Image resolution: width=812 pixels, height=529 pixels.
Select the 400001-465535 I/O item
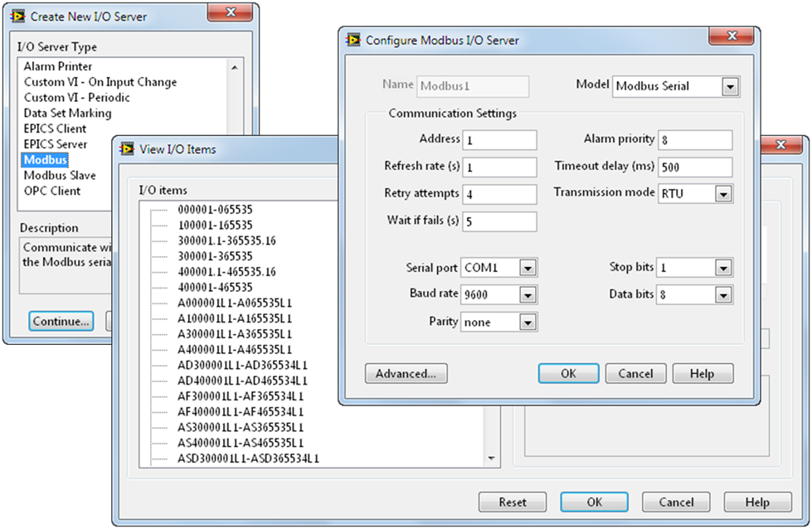[x=215, y=287]
